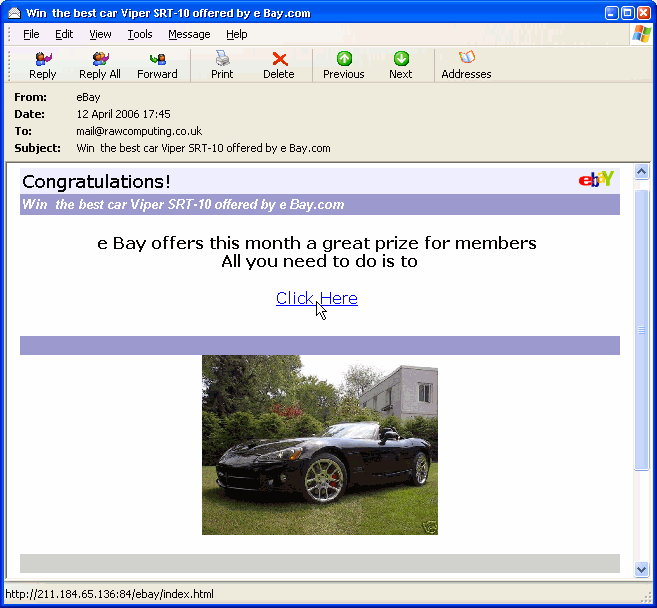Click the envelope icon in title bar
Screen dimensions: 657x608
(x=13, y=13)
